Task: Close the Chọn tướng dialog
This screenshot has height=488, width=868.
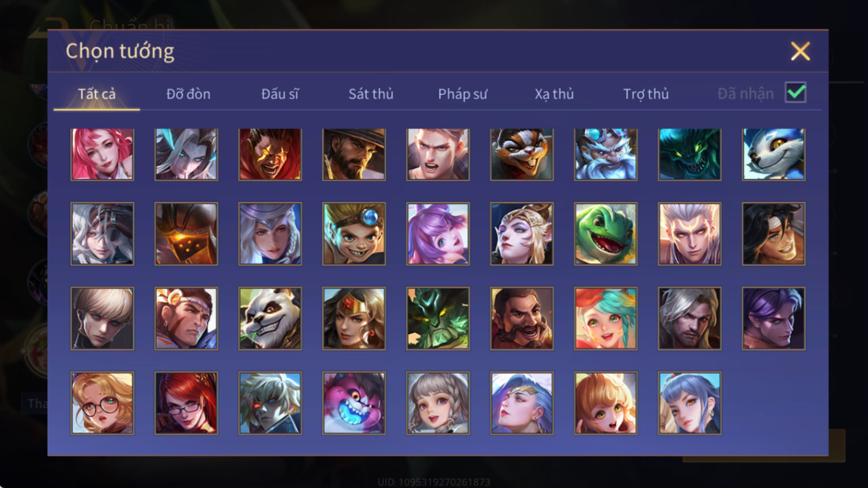Action: (x=800, y=52)
